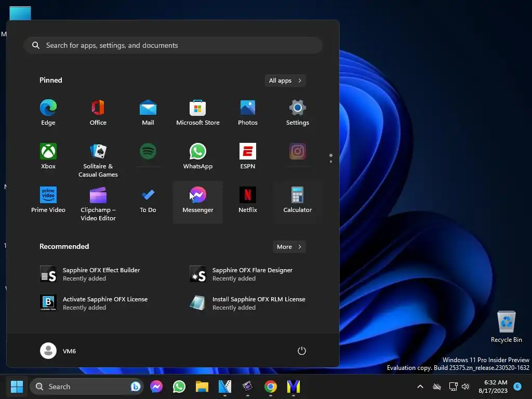
Task: Launch the Photos app
Action: tap(248, 113)
